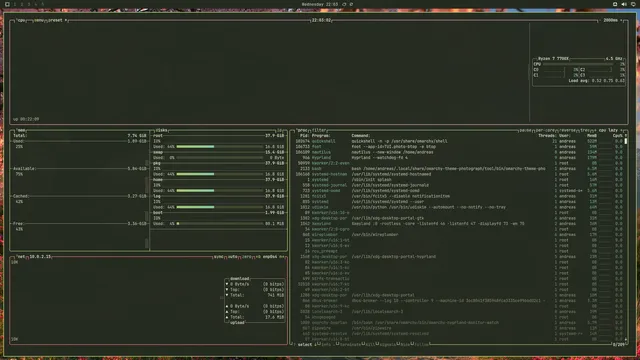Viewport: 640px width, 360px height.
Task: Click the proc box label
Action: pyautogui.click(x=302, y=130)
